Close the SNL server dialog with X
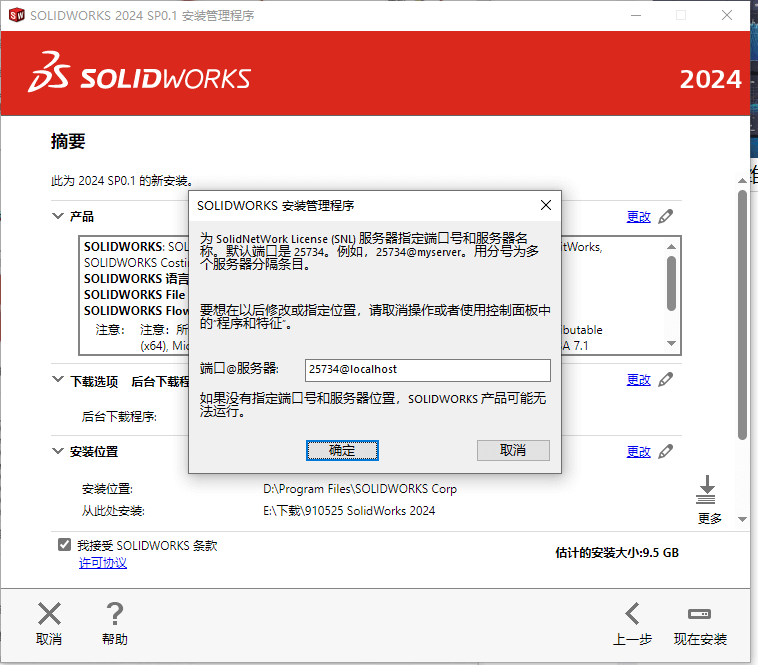Screen dimensions: 758x665 (x=546, y=205)
